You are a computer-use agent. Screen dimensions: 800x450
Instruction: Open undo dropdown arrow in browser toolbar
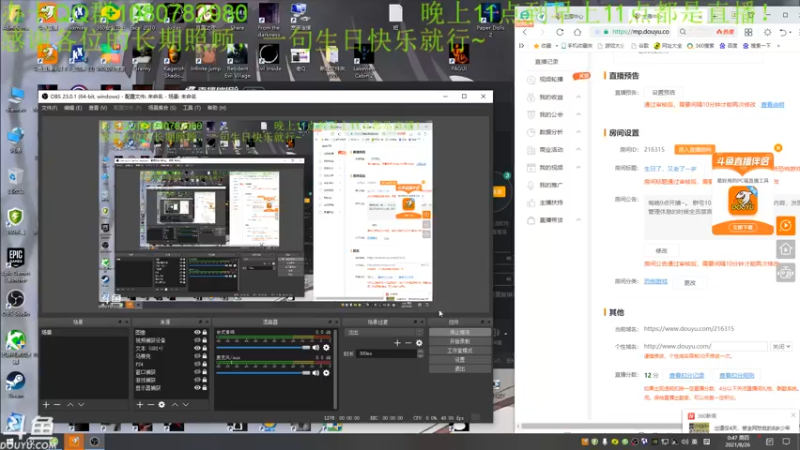[x=790, y=32]
